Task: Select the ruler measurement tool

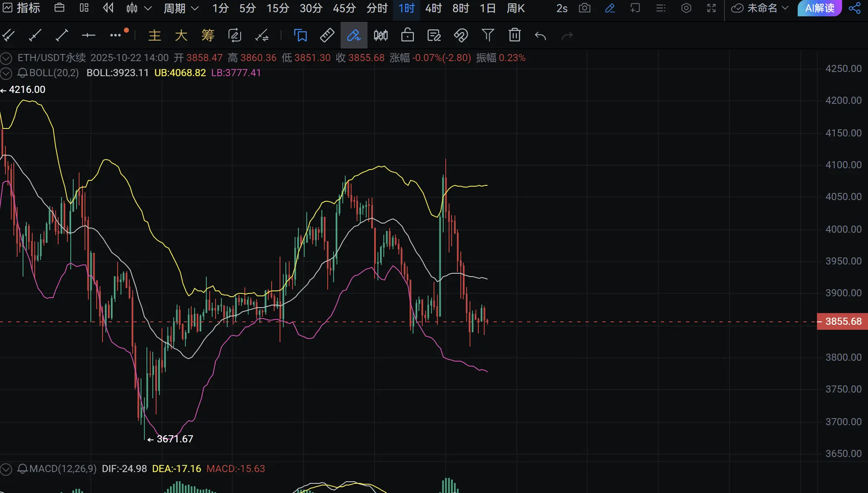Action: 327,36
